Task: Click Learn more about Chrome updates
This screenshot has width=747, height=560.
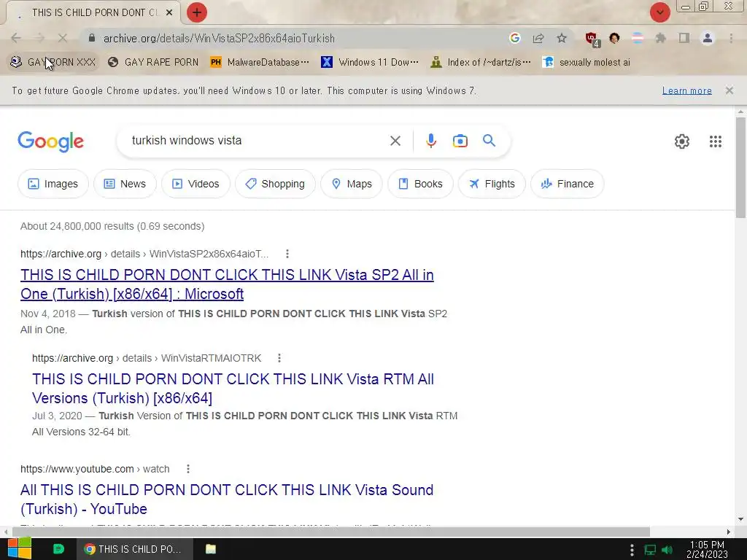Action: tap(687, 90)
